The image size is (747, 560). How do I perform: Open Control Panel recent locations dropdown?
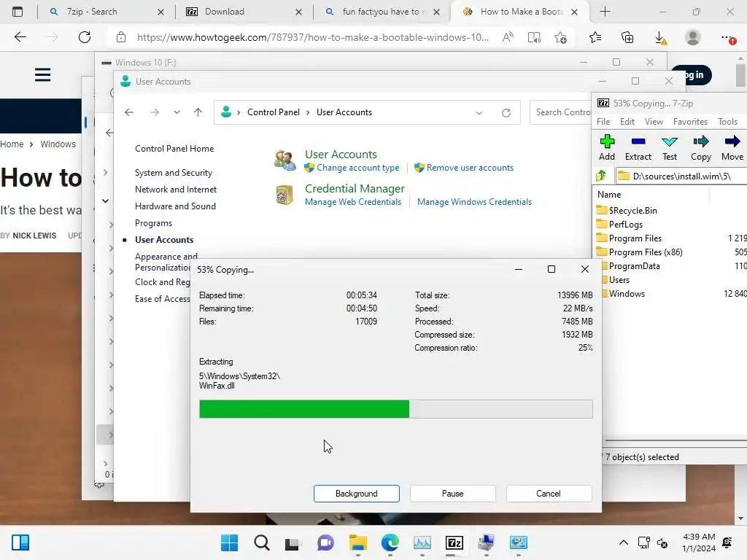point(177,112)
